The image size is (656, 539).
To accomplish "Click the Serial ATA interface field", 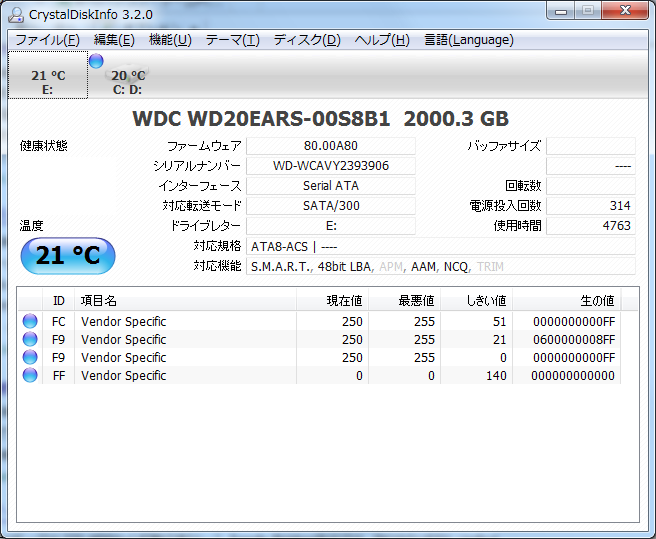I will (x=331, y=186).
